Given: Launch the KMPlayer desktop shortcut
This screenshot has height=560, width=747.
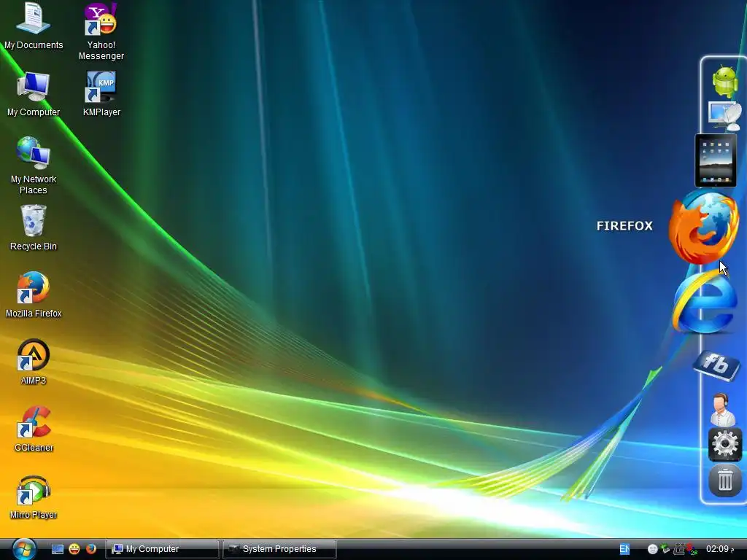Looking at the screenshot, I should pyautogui.click(x=101, y=94).
